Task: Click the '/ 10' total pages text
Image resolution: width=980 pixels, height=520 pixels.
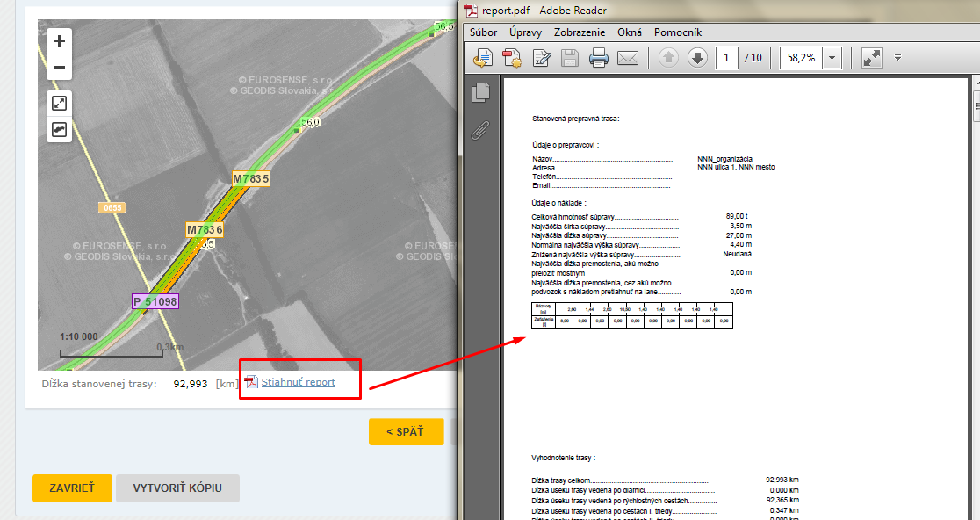Action: [x=753, y=58]
